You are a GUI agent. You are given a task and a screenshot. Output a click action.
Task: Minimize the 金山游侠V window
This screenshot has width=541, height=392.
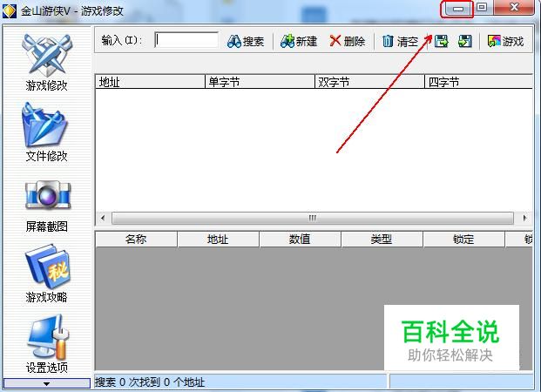coord(458,9)
